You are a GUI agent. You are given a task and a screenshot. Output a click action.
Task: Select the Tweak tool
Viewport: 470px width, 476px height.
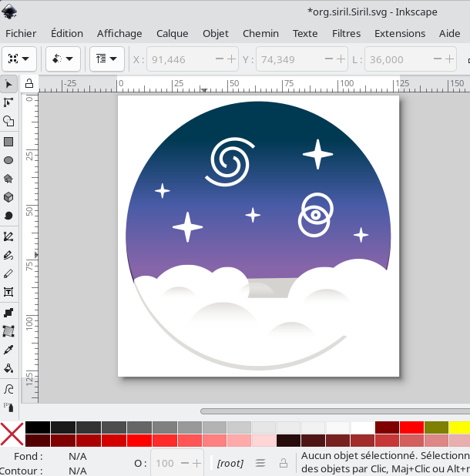pyautogui.click(x=8, y=389)
